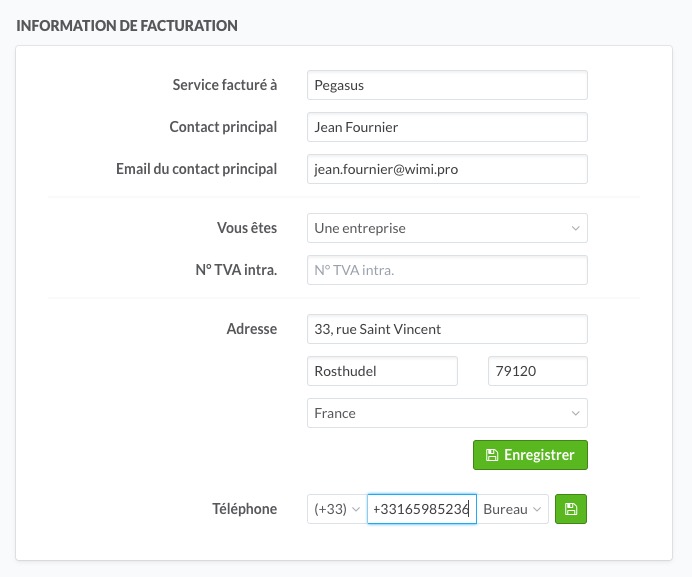Focus the 79120 postal code field
The height and width of the screenshot is (577, 692).
537,371
